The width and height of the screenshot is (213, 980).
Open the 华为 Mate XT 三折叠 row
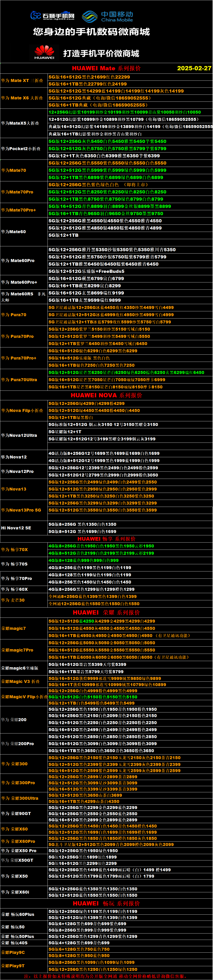tap(22, 80)
